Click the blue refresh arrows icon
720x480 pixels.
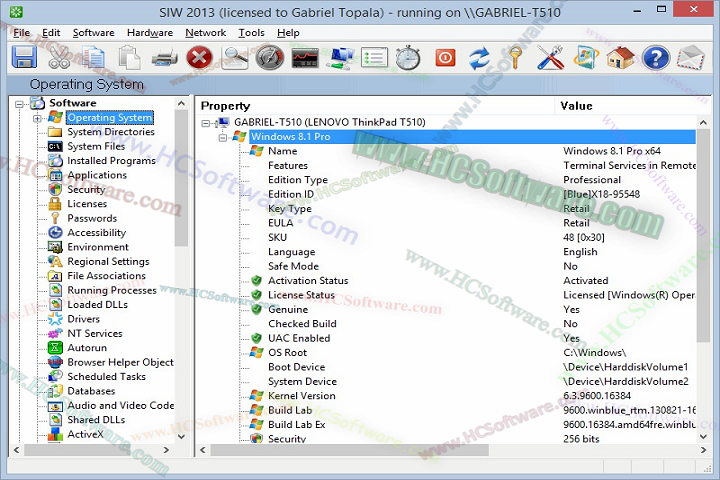click(x=480, y=58)
